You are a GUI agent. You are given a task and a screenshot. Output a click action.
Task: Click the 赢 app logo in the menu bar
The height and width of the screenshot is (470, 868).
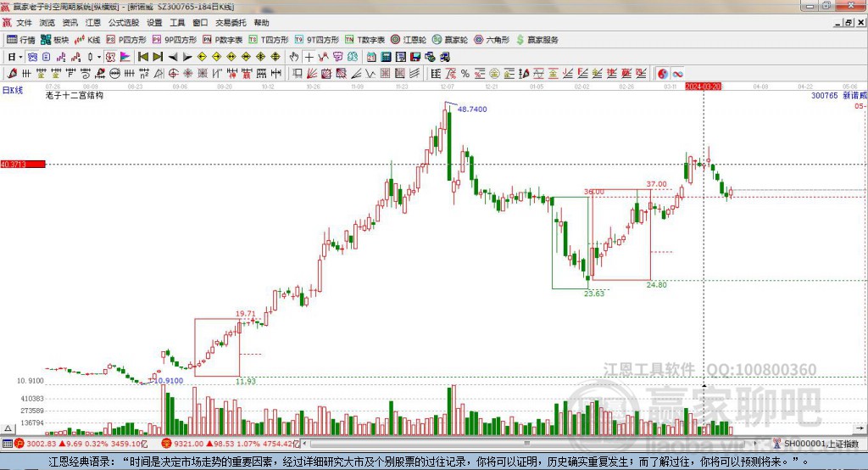point(7,23)
